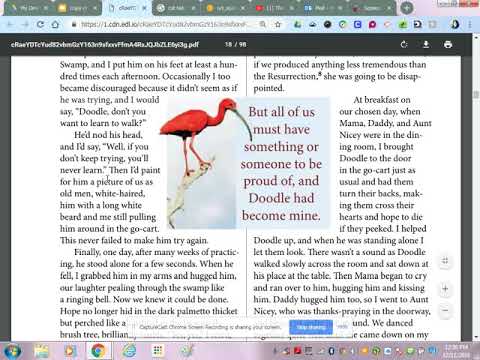Click the pink circular extension icon

pyautogui.click(x=373, y=24)
